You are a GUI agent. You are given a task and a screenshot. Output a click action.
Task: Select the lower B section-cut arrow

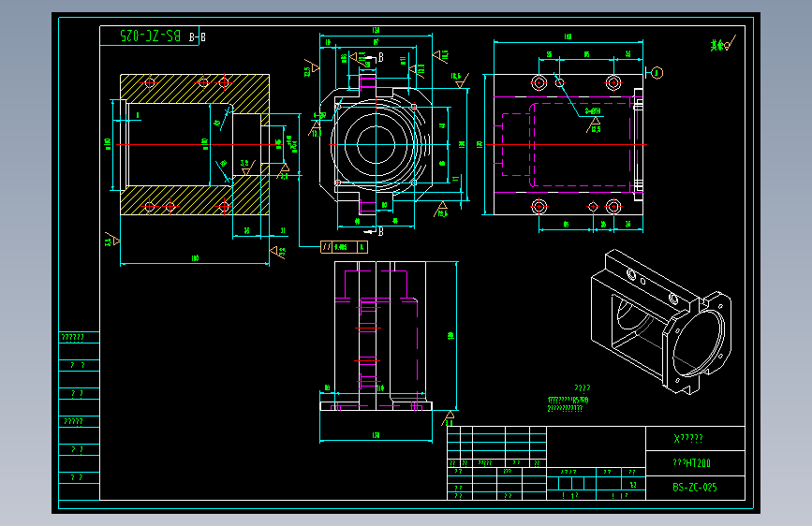(x=375, y=231)
